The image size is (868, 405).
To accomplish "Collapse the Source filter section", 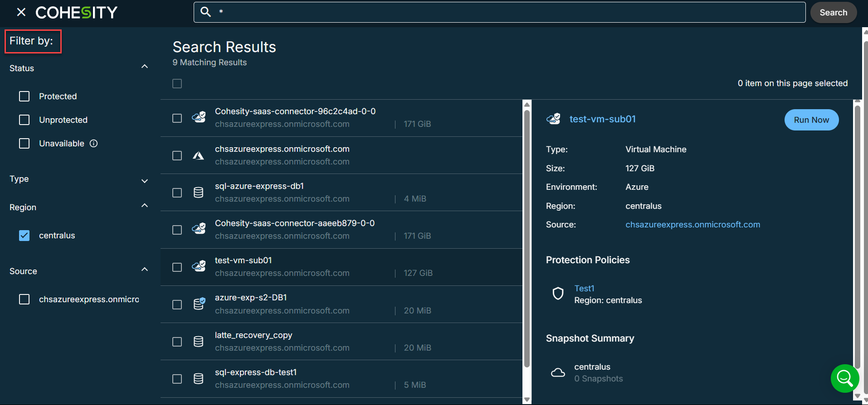I will click(x=145, y=270).
